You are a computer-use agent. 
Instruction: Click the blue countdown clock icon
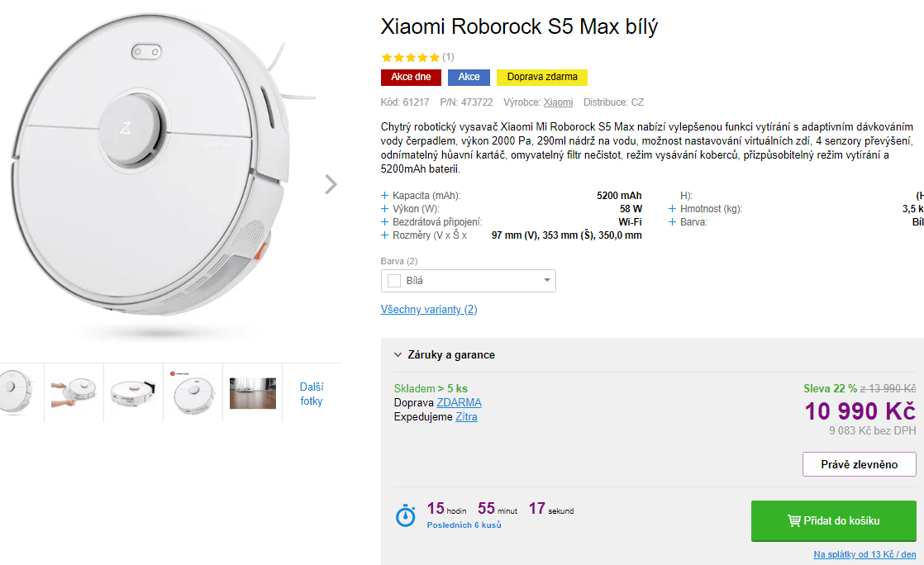coord(405,516)
